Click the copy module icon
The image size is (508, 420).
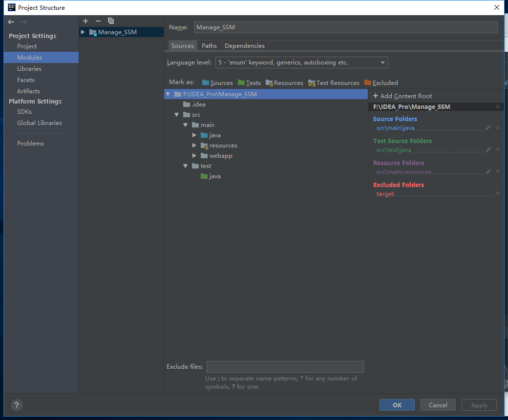[x=111, y=21]
